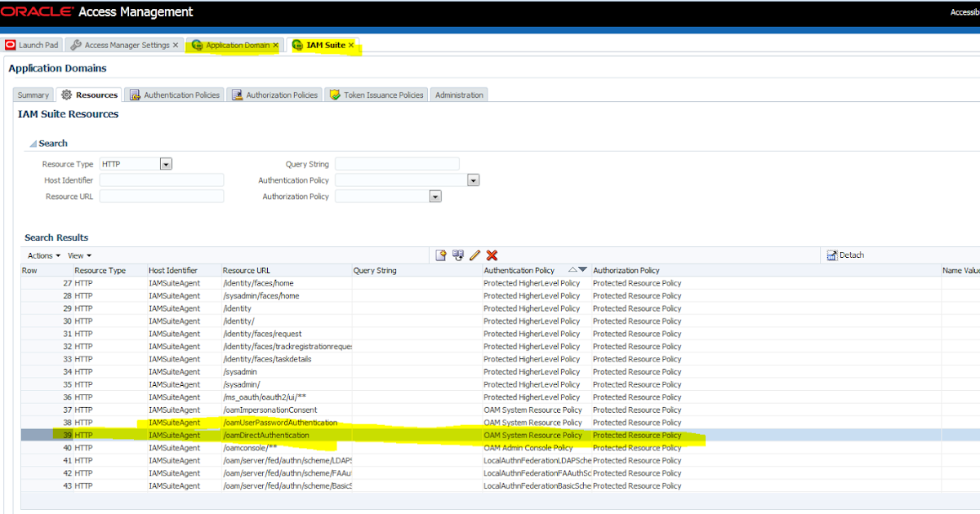Image resolution: width=980 pixels, height=514 pixels.
Task: Open the Authorization Policies subtab
Action: click(274, 95)
